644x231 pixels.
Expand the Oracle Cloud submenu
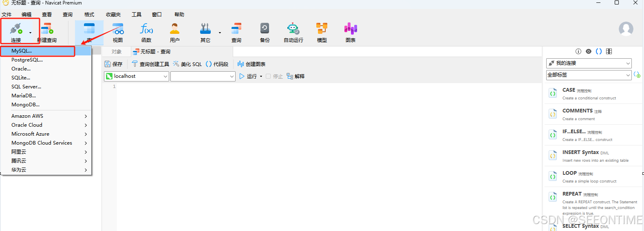46,125
